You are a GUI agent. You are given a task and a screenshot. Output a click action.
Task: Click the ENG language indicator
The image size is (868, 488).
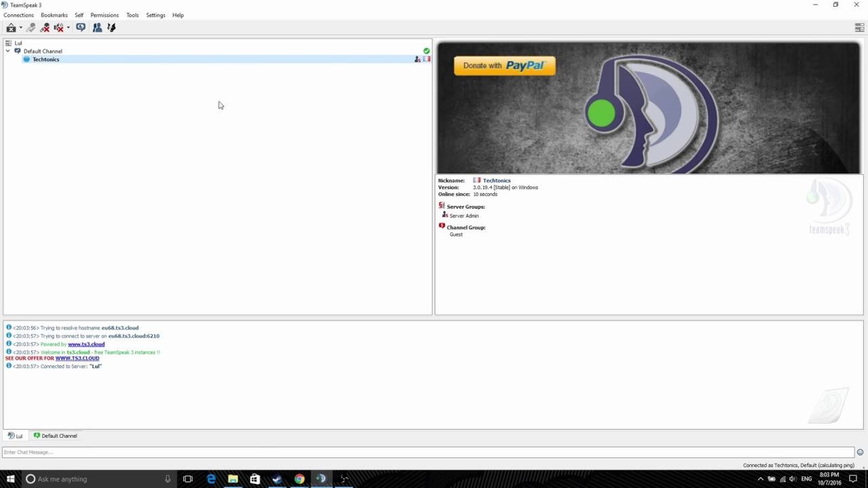tap(806, 479)
